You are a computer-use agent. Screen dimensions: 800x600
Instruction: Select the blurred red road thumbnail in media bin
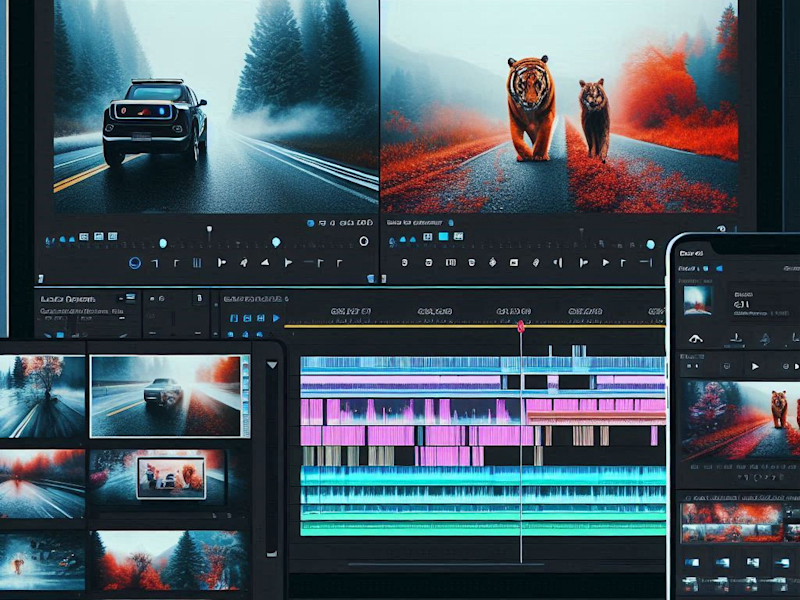click(x=42, y=484)
